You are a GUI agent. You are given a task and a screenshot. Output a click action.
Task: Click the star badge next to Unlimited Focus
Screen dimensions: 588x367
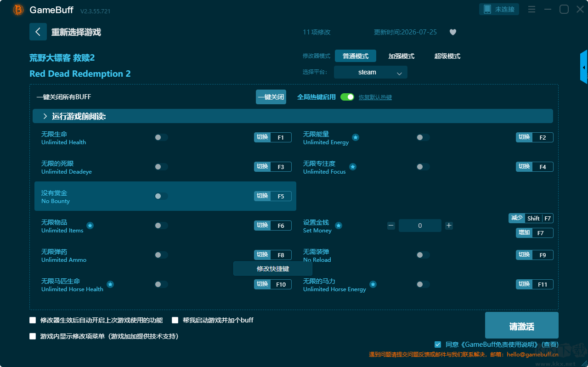353,167
